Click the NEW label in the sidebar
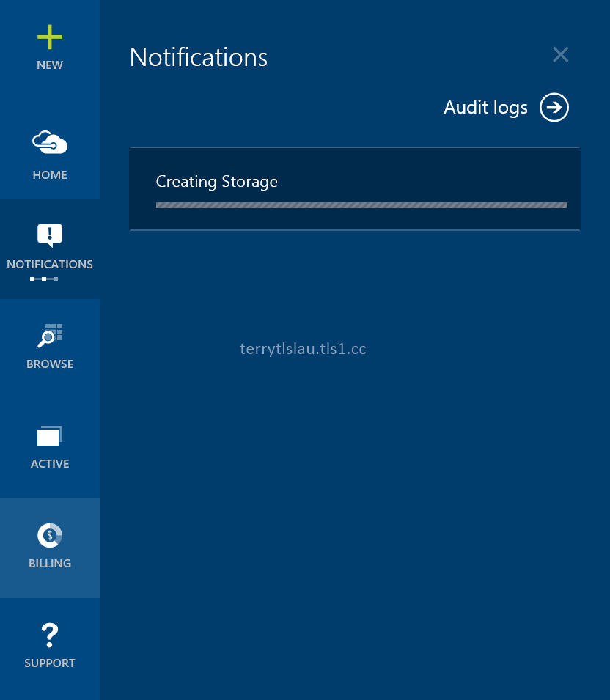610x700 pixels. (49, 65)
